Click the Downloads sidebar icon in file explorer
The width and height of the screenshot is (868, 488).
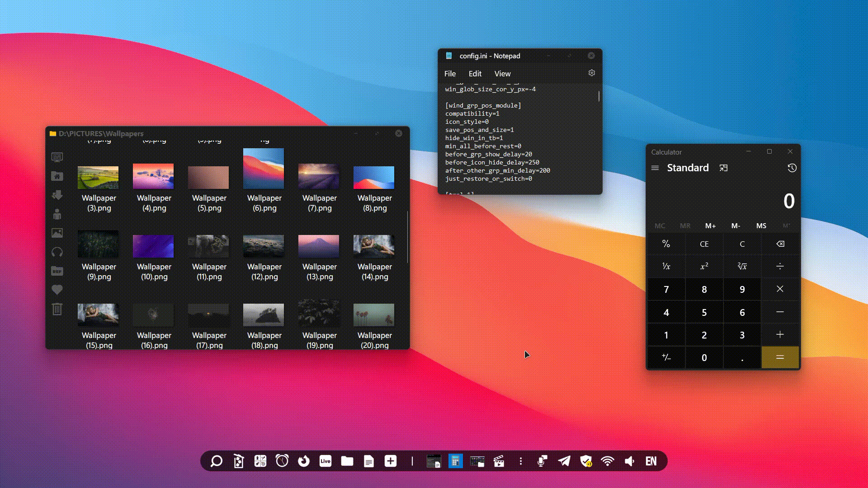[57, 195]
